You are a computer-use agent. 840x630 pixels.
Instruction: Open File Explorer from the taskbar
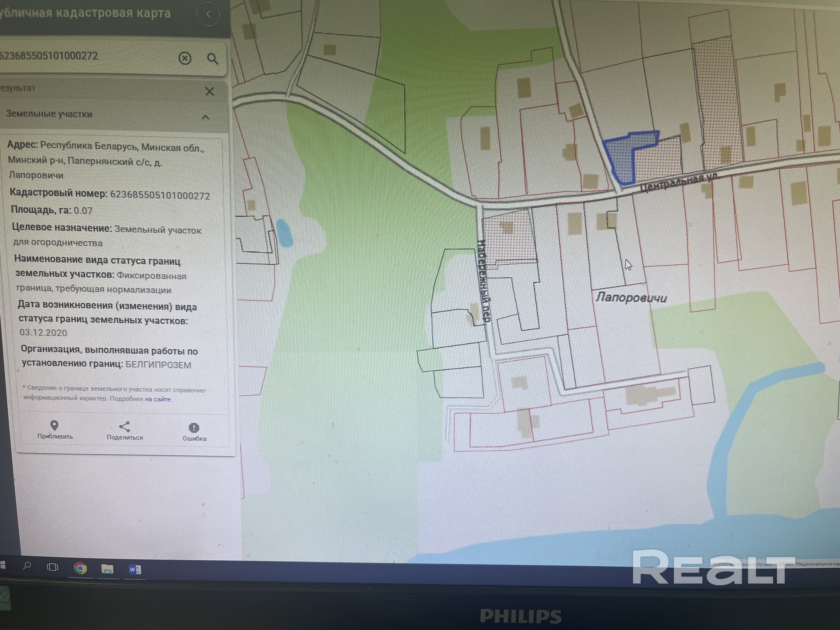point(107,569)
